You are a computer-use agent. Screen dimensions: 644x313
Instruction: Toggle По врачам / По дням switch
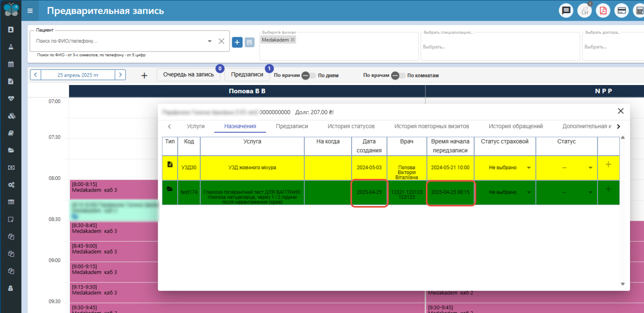pos(308,75)
